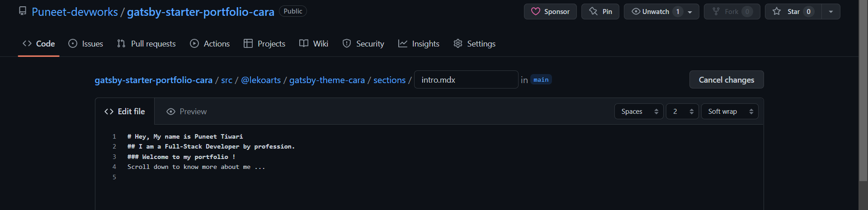
Task: Open the Issues tab
Action: click(85, 43)
